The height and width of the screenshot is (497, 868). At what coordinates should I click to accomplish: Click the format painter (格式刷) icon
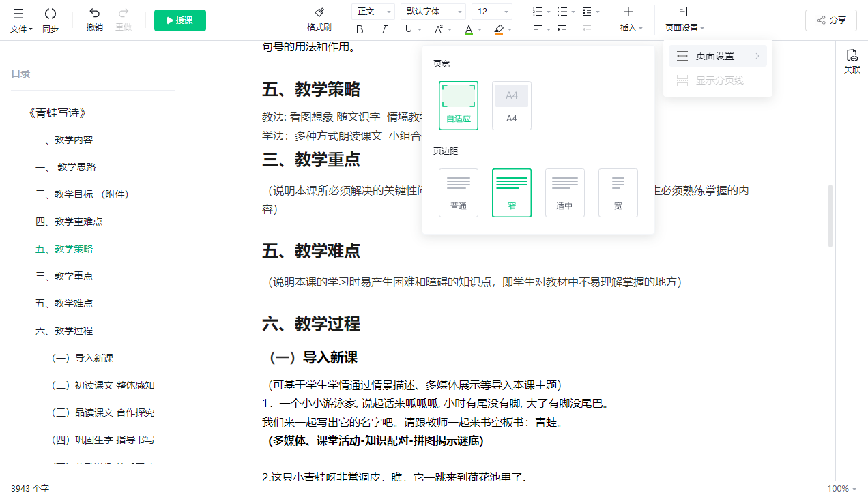tap(319, 13)
